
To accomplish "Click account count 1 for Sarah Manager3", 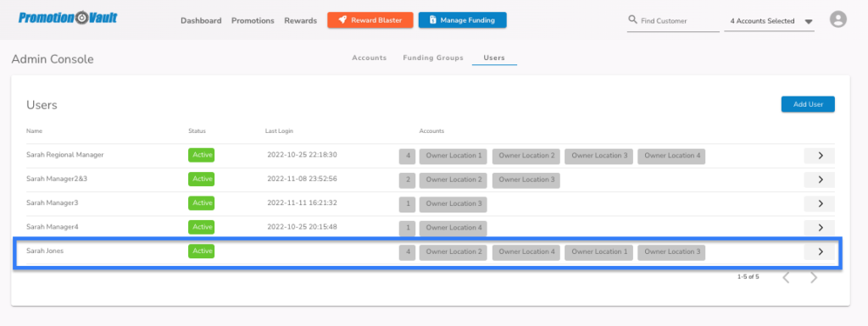I will (x=408, y=204).
